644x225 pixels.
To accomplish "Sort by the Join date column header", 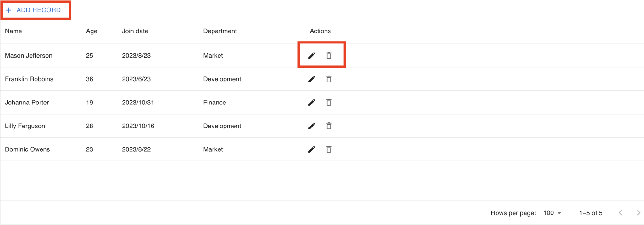I will tap(135, 31).
